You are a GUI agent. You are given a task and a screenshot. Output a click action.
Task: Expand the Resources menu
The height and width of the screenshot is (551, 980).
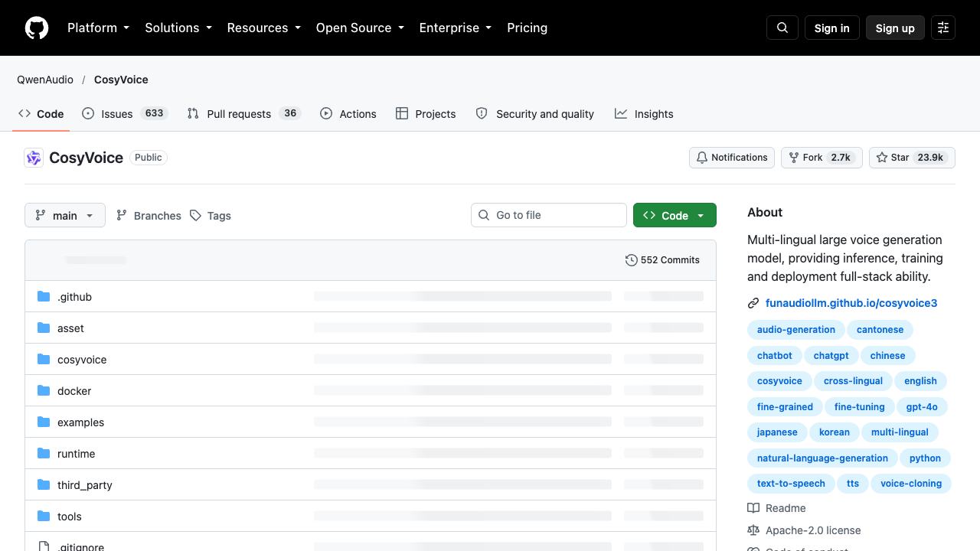pyautogui.click(x=263, y=28)
